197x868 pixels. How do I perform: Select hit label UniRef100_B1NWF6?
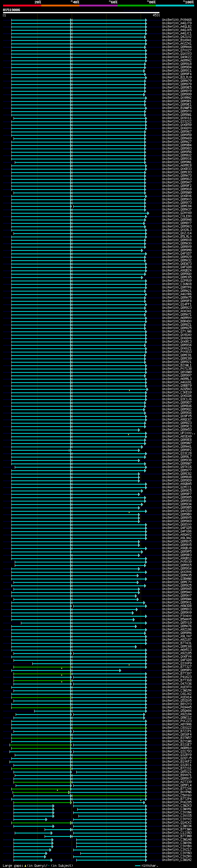click(x=177, y=108)
